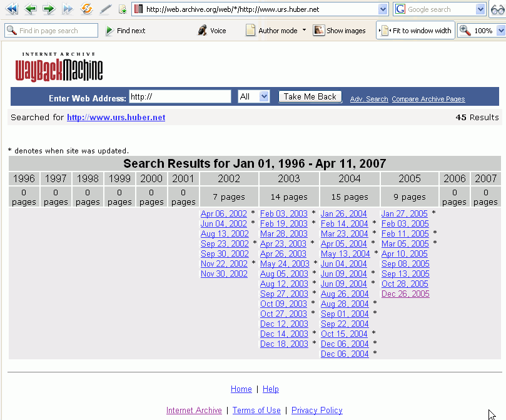Open the Aug 12, 2003 snapshot

pyautogui.click(x=284, y=284)
